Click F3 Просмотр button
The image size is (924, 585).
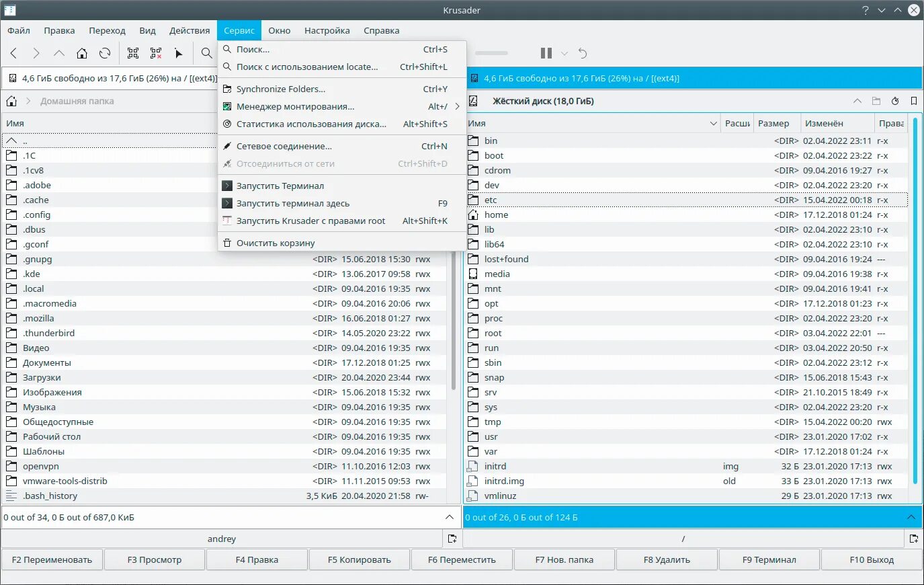coord(155,559)
